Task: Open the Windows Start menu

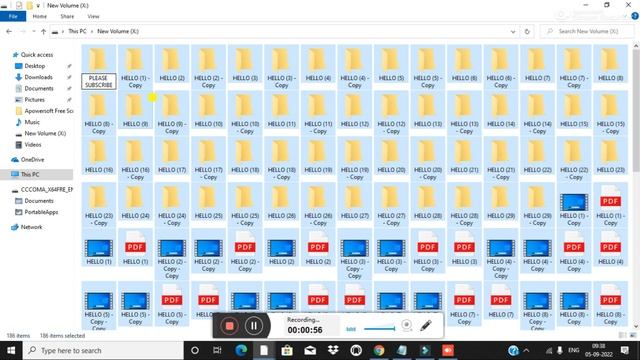Action: click(x=11, y=350)
